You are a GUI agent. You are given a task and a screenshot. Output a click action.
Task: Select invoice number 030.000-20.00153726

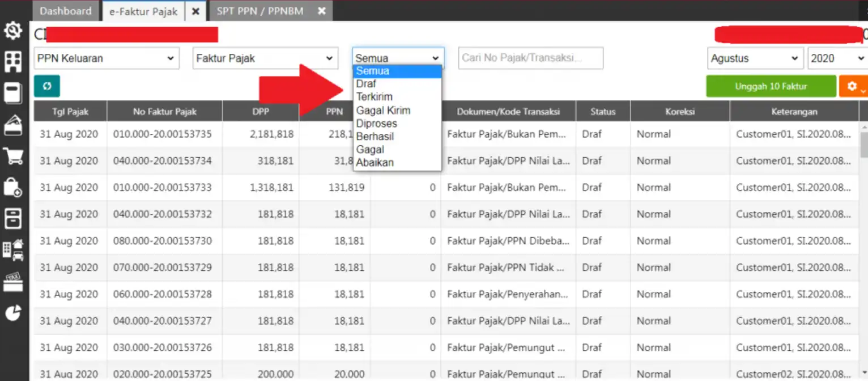click(163, 348)
